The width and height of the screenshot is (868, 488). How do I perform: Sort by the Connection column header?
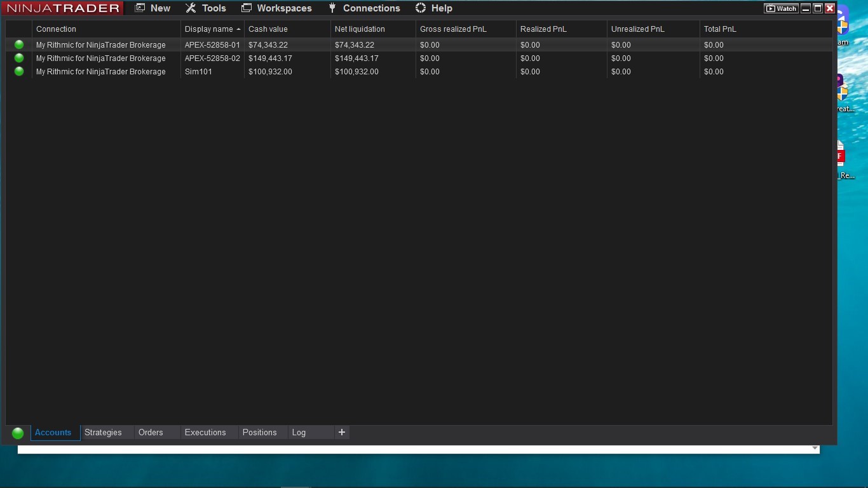[106, 29]
